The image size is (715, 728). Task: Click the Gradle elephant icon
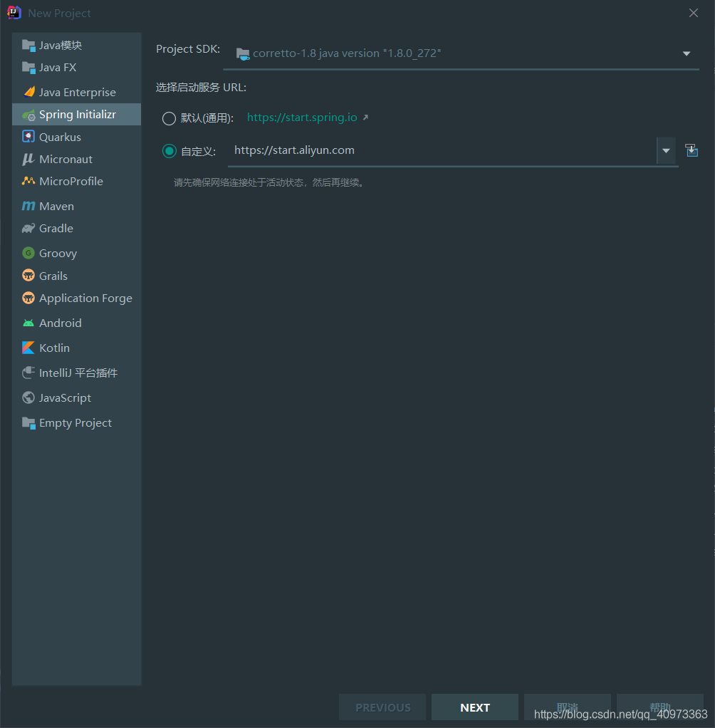point(28,229)
